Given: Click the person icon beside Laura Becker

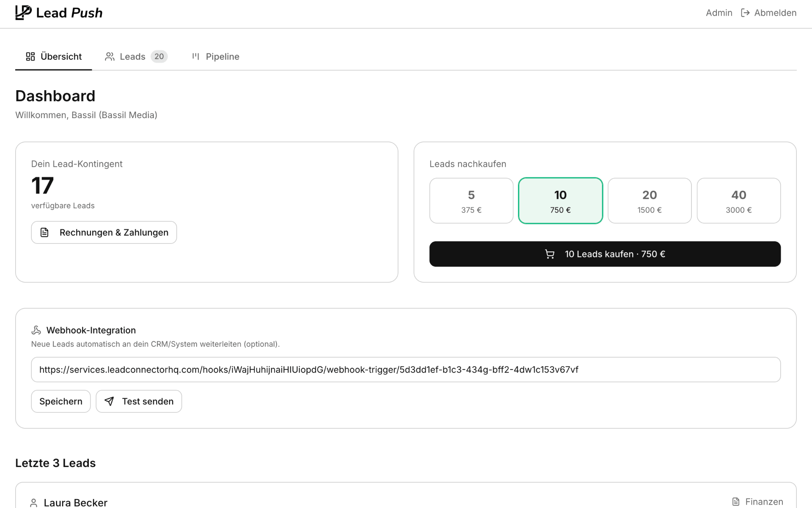Looking at the screenshot, I should pyautogui.click(x=33, y=502).
